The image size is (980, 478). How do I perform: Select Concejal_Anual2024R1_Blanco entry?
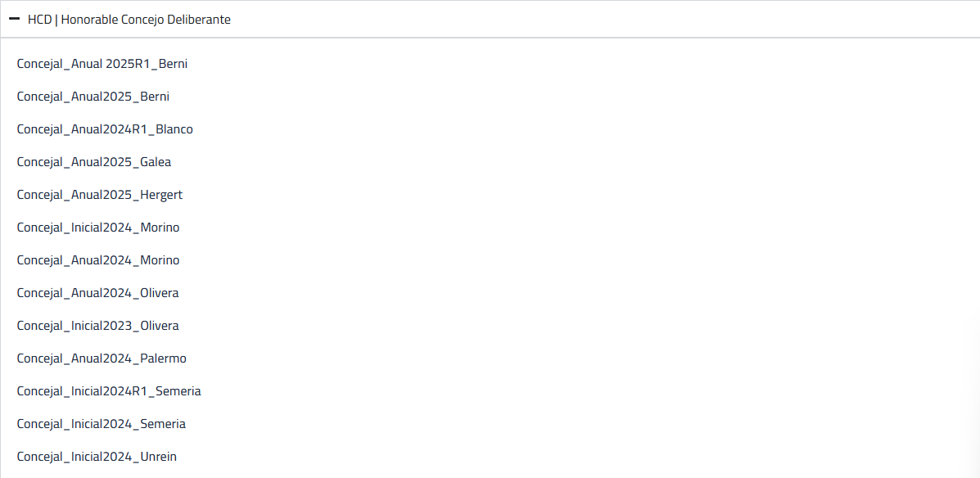tap(105, 129)
